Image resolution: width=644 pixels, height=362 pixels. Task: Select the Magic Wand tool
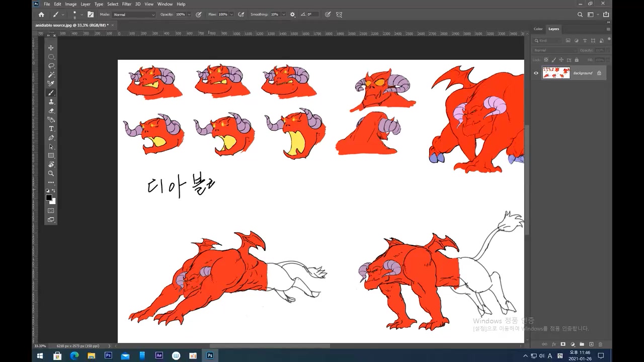pos(51,75)
